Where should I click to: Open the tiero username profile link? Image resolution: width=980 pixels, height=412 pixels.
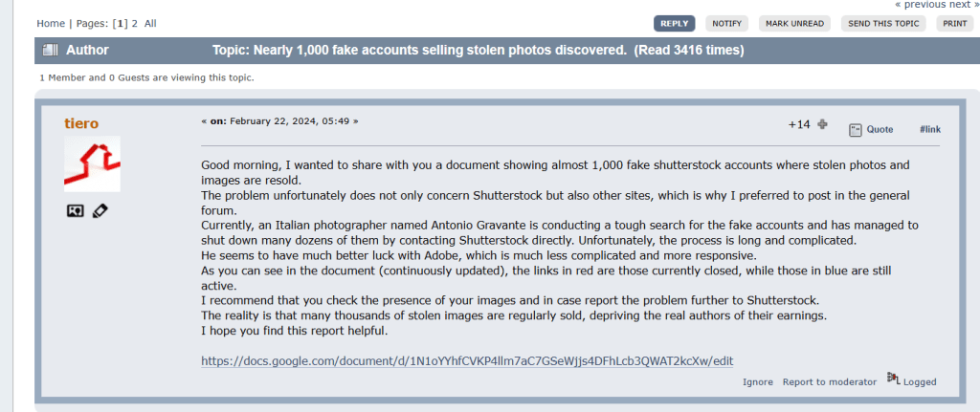coord(81,123)
